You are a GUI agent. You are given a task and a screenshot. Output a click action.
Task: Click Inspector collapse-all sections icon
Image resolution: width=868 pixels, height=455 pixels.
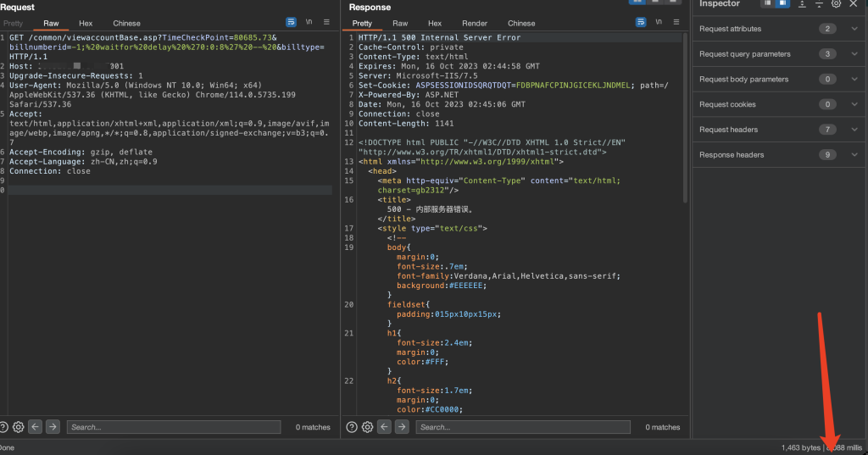[x=819, y=3]
